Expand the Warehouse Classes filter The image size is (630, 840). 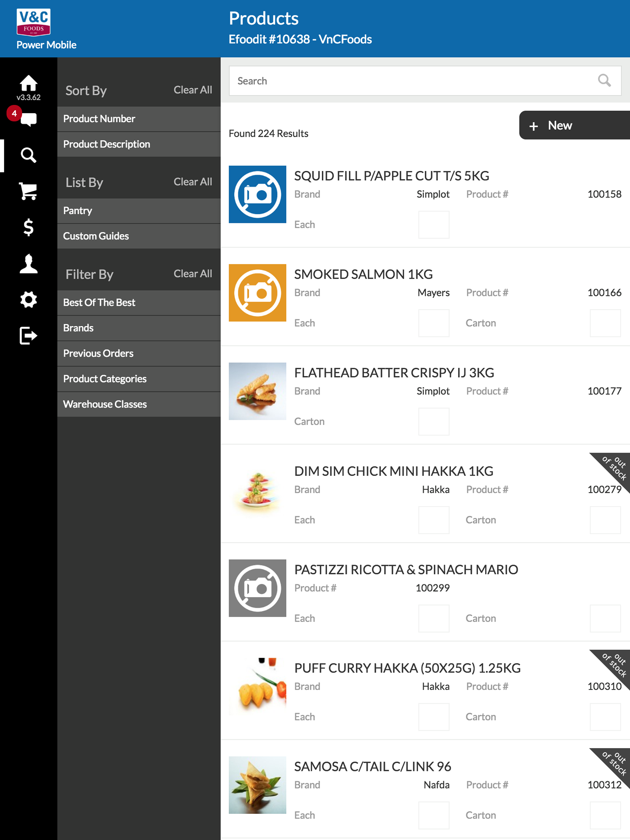(139, 404)
